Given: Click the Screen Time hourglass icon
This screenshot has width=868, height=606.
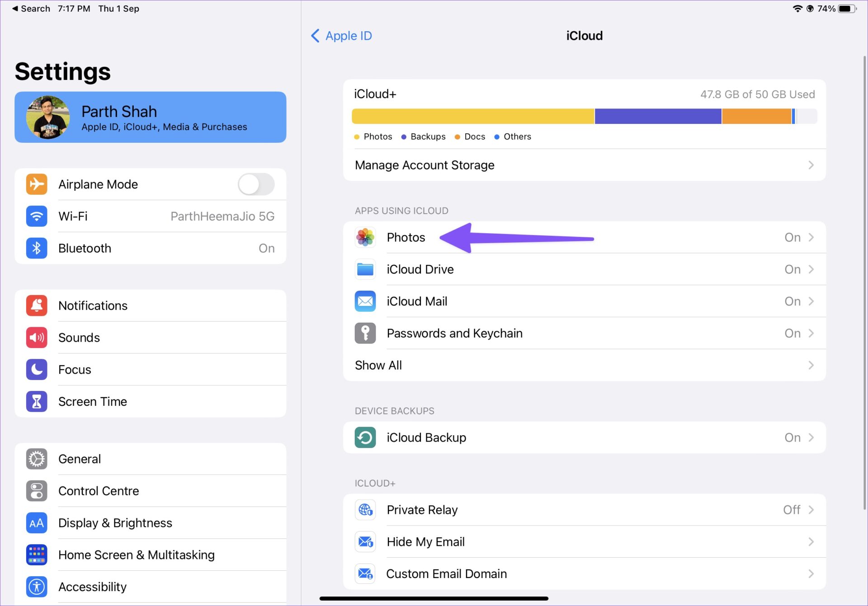Looking at the screenshot, I should [37, 401].
